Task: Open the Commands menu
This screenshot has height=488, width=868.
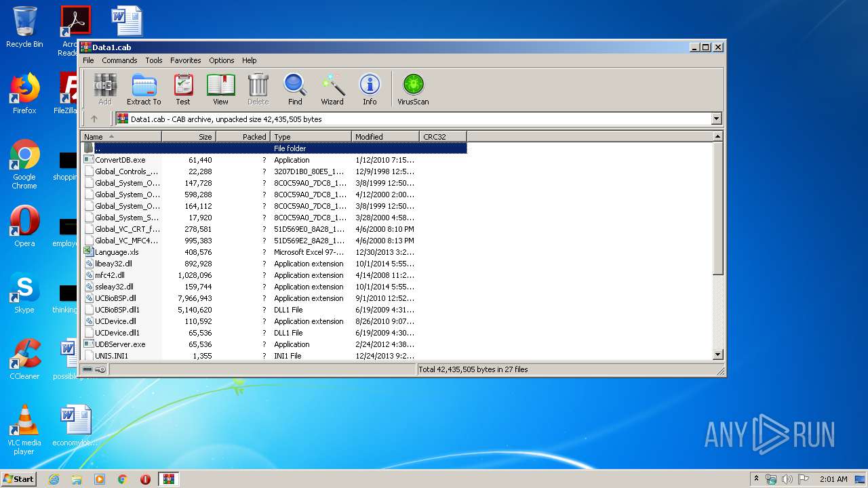Action: click(119, 60)
